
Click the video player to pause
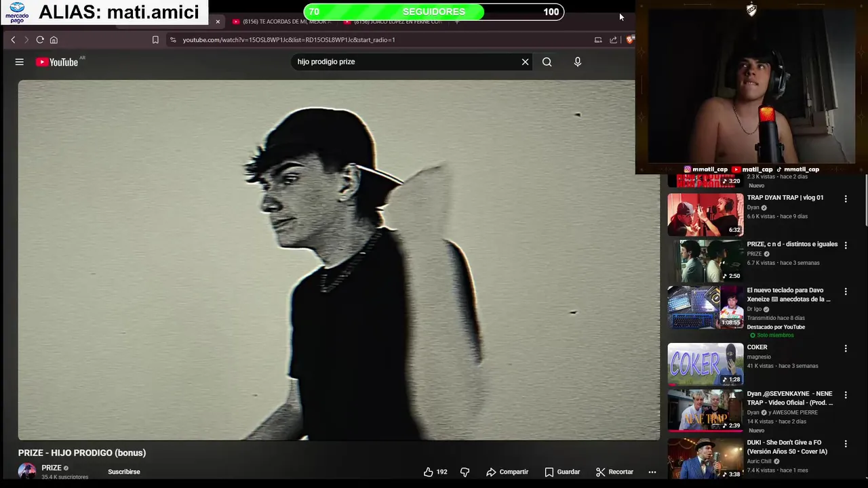point(339,260)
